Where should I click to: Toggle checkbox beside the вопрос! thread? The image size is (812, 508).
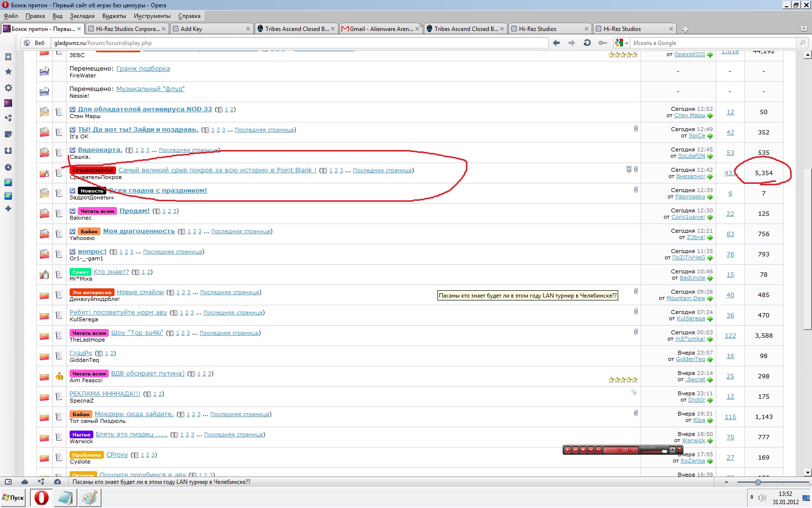click(x=72, y=252)
